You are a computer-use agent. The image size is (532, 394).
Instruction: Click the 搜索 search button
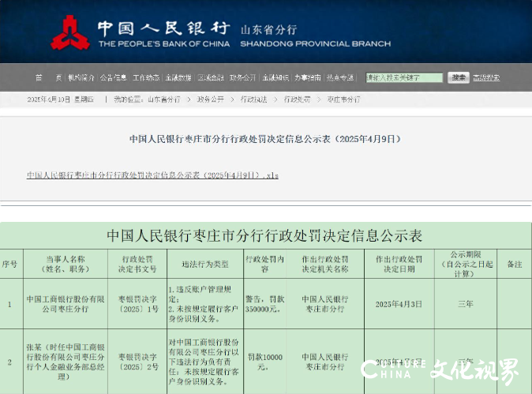[x=459, y=77]
